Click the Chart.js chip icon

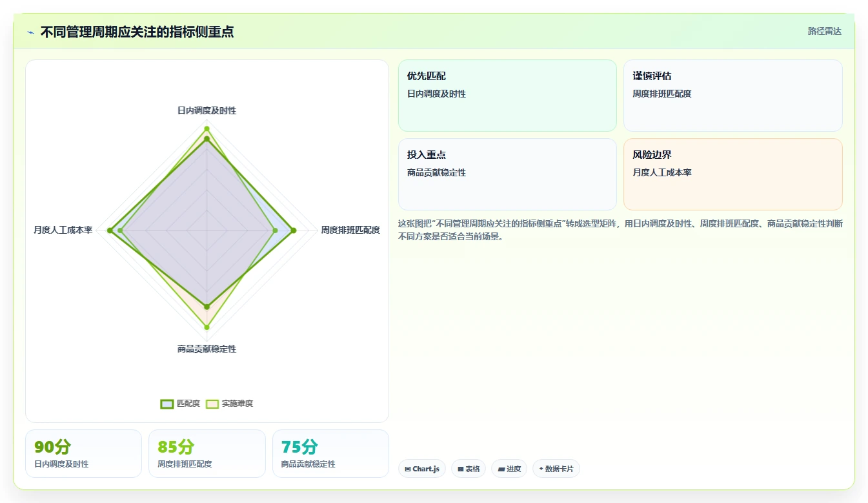pos(408,469)
